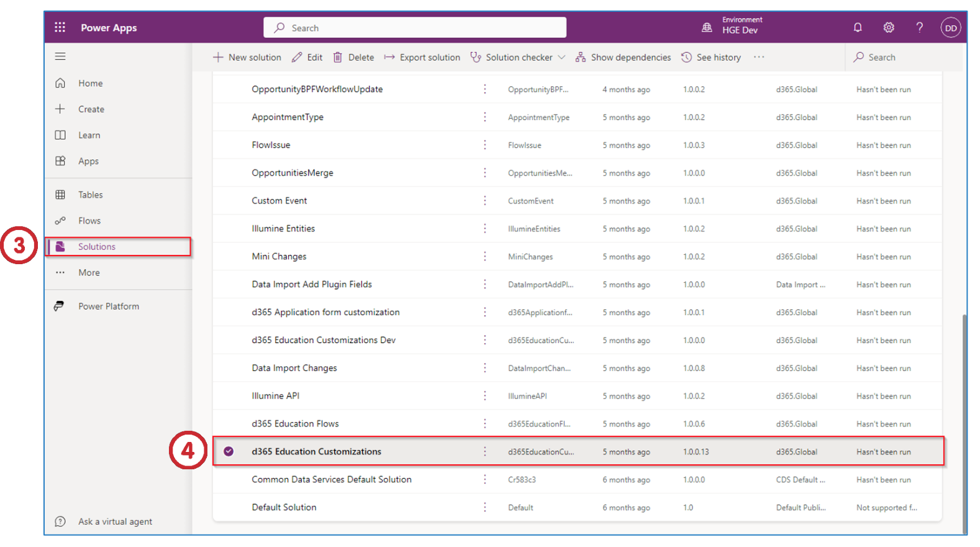Collapse the left navigation hamburger menu
The width and height of the screenshot is (980, 547).
pos(60,57)
